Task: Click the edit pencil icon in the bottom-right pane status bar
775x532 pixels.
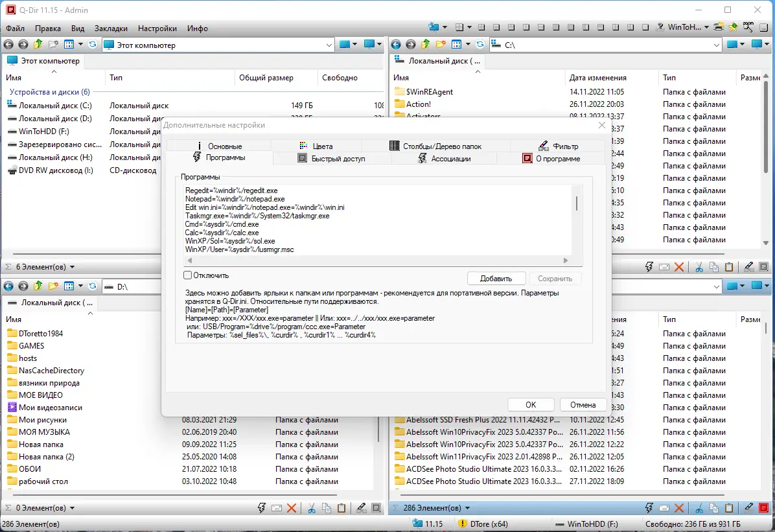Action: (x=749, y=508)
